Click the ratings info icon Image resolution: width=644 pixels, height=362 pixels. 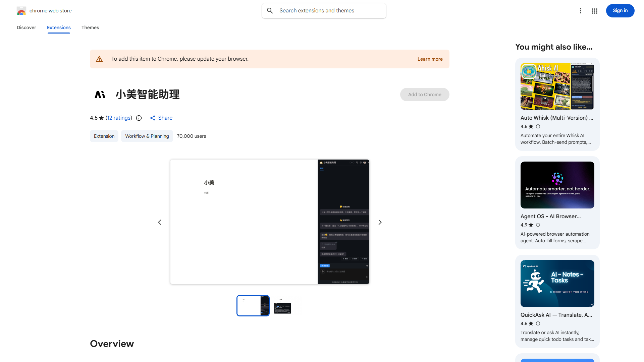[x=139, y=118]
